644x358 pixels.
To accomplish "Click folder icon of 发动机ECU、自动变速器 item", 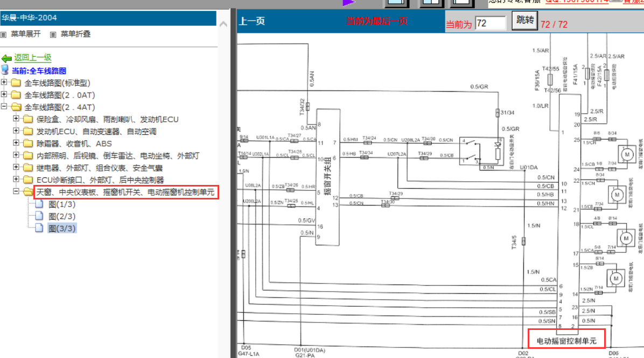I will pyautogui.click(x=28, y=132).
